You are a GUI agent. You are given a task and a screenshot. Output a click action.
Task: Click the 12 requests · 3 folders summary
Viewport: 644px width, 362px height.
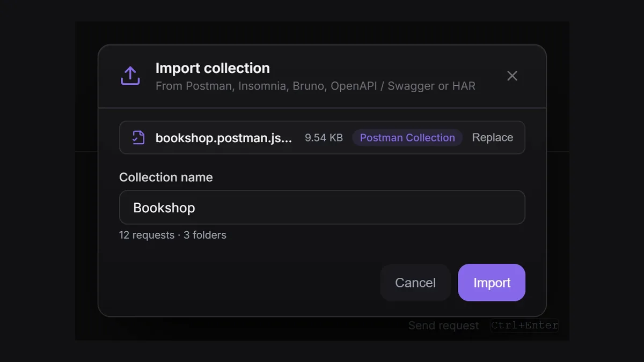click(x=173, y=235)
